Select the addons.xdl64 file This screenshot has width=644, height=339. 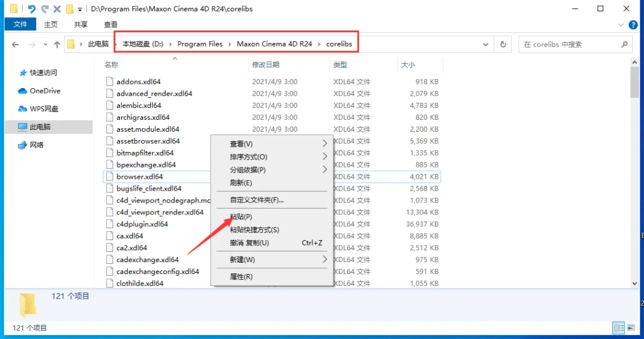(x=138, y=82)
